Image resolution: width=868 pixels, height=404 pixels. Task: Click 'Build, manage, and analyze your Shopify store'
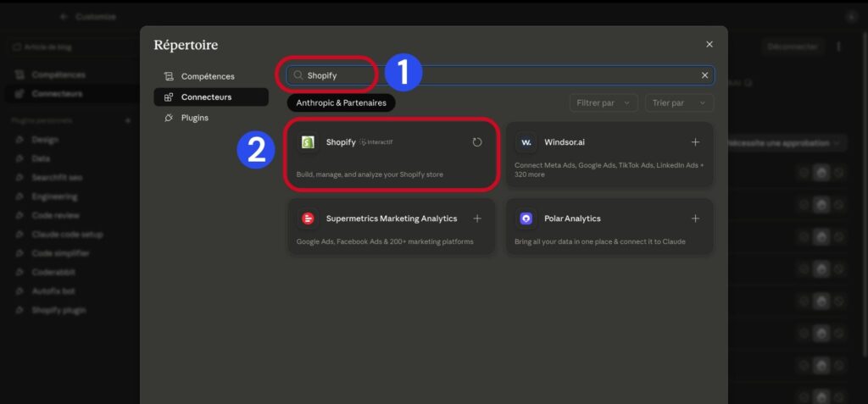click(370, 174)
